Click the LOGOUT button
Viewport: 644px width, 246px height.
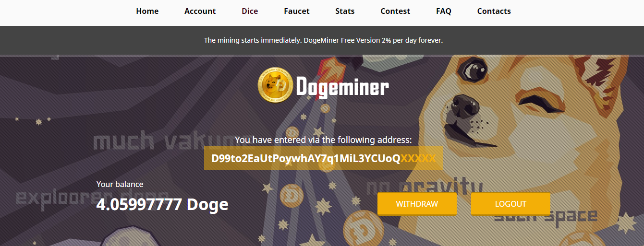[510, 204]
